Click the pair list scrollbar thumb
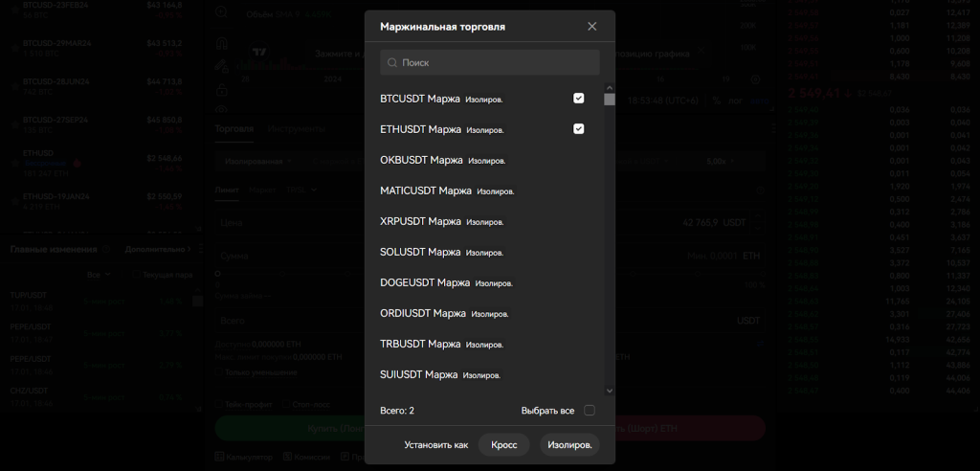 coord(610,100)
